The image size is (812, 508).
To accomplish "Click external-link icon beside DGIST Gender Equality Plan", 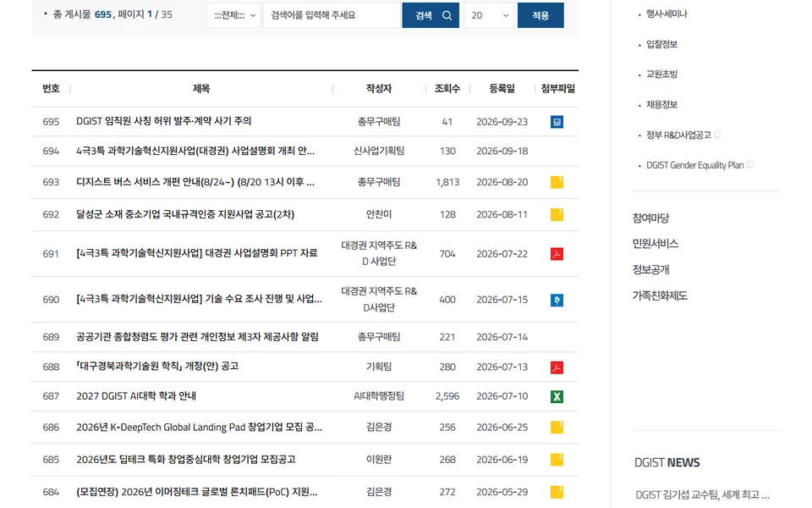I will point(749,165).
